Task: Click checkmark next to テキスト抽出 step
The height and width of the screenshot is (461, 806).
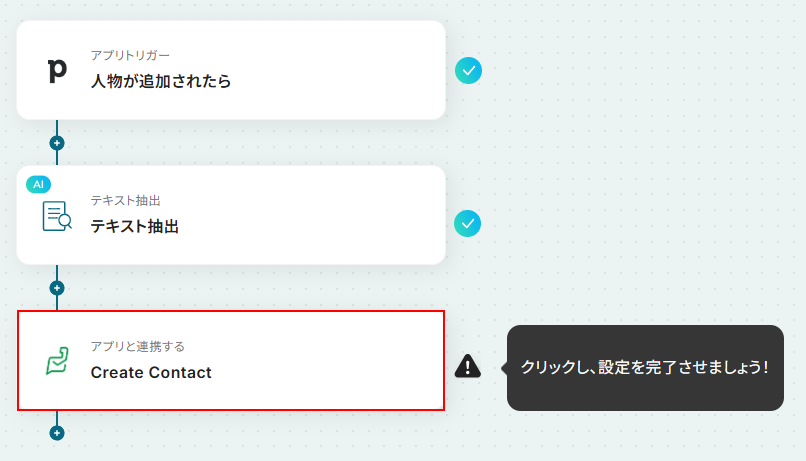Action: (x=468, y=224)
